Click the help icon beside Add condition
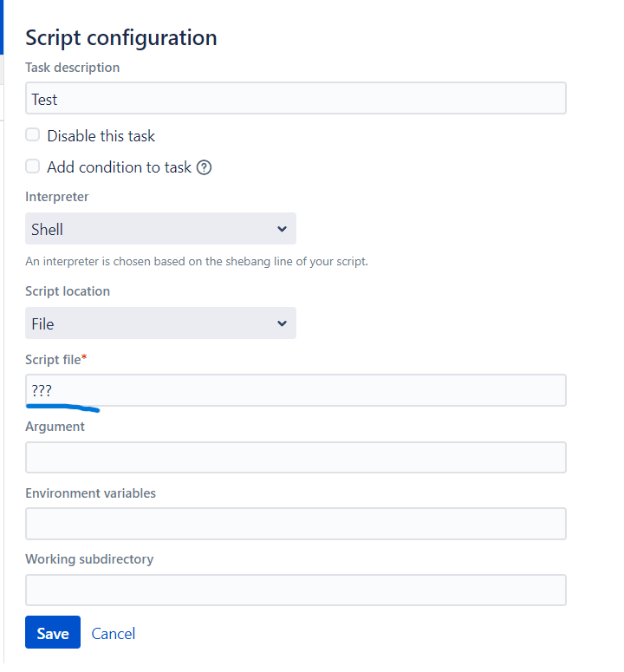The image size is (624, 672). pos(205,167)
